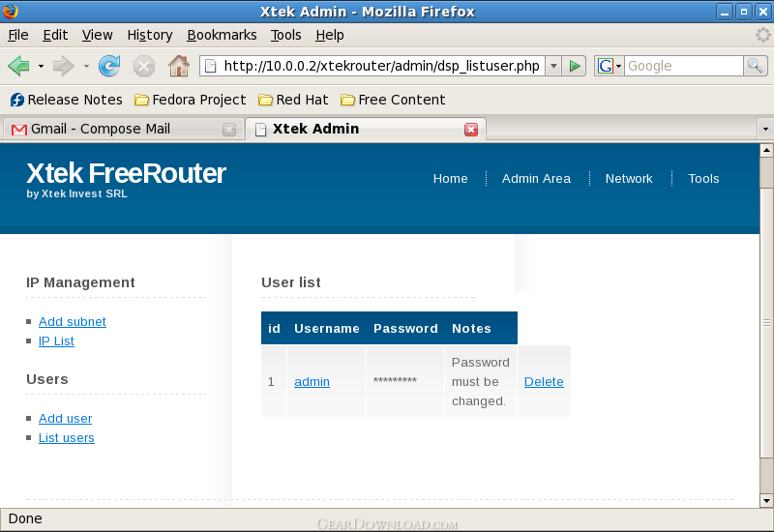Close the Xtek Admin tab
774x532 pixels.
[471, 130]
